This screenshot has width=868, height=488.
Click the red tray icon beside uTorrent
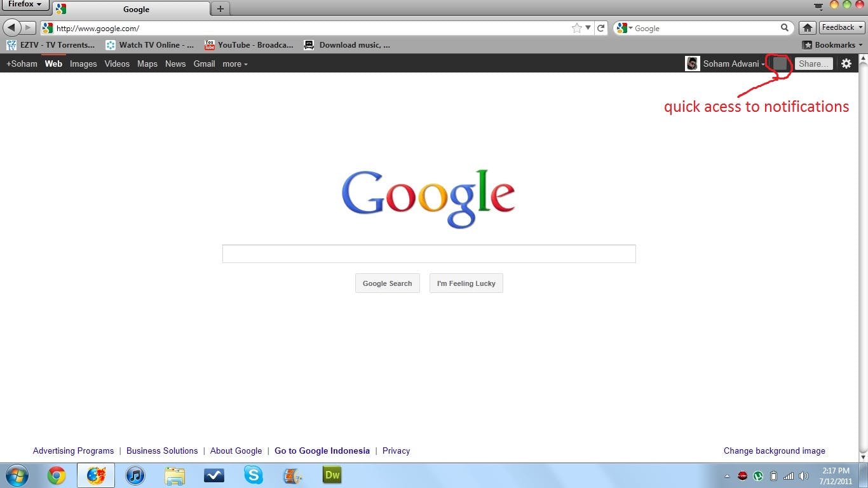pos(742,476)
